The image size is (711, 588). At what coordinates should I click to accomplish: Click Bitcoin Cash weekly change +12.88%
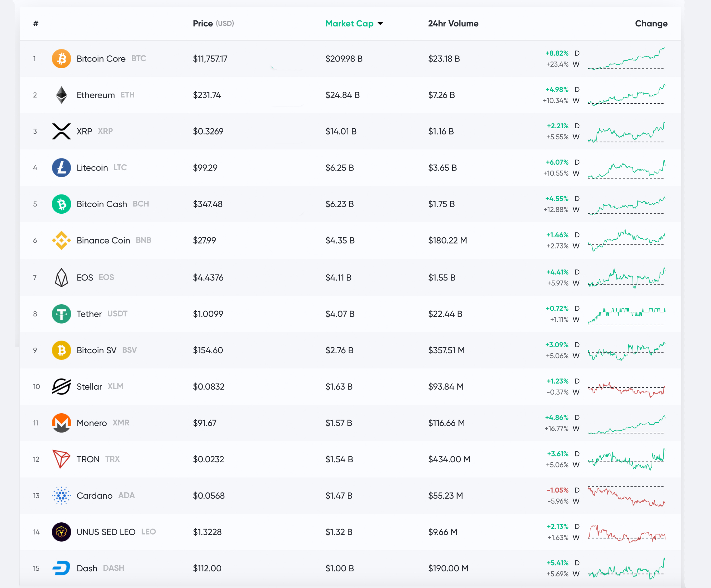[x=556, y=210]
